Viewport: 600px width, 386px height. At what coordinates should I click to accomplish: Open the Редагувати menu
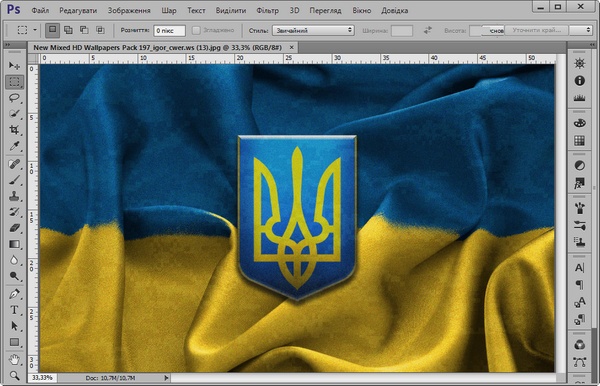click(78, 11)
